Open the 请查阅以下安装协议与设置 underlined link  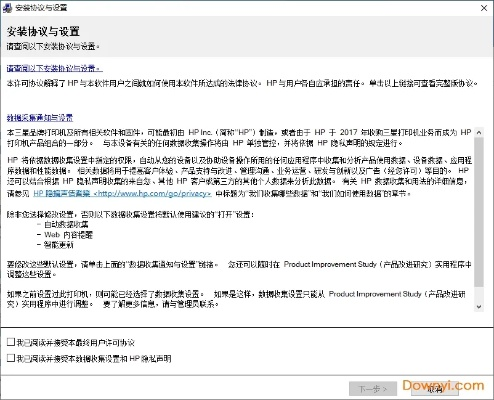click(x=54, y=69)
